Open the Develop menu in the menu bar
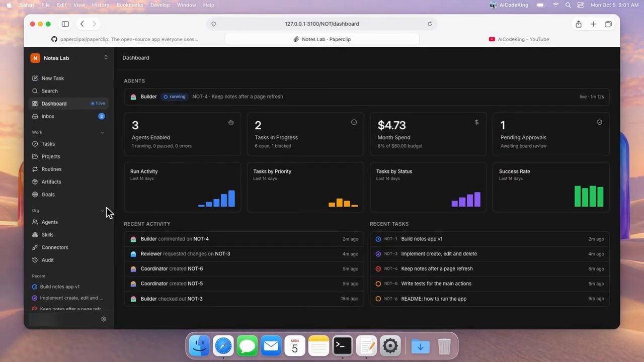Screen dimensions: 644x362 tap(160, 5)
